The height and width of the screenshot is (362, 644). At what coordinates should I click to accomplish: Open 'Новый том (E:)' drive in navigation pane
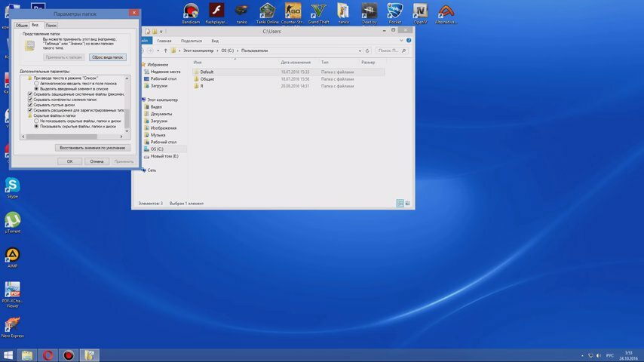click(161, 156)
